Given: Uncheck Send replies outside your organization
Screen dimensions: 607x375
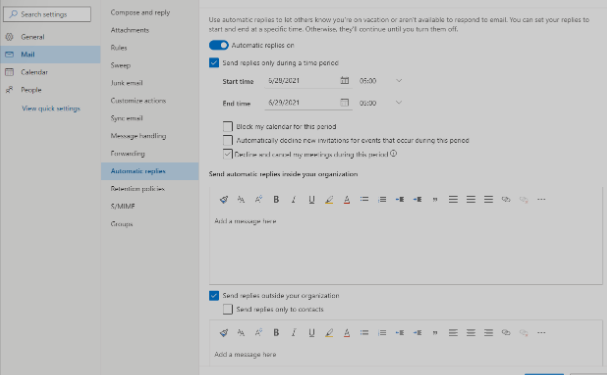Looking at the screenshot, I should 214,296.
